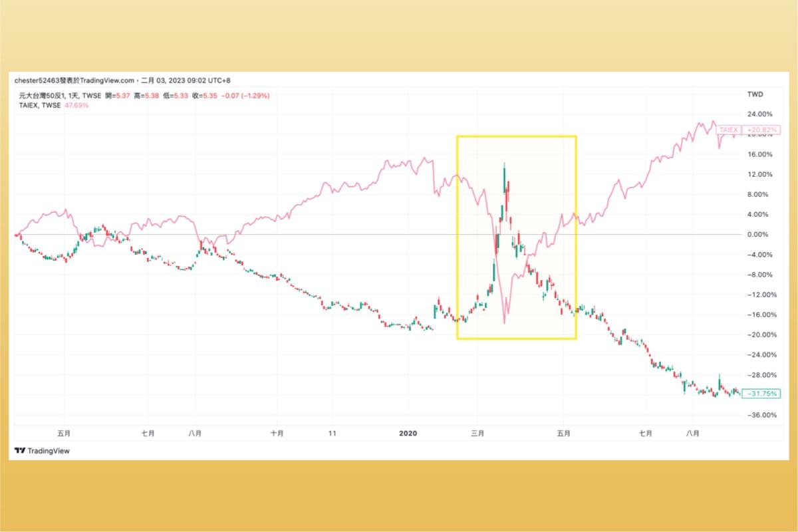Screen dimensions: 798x532
Task: Click the −4.00% price axis label
Action: 759,255
